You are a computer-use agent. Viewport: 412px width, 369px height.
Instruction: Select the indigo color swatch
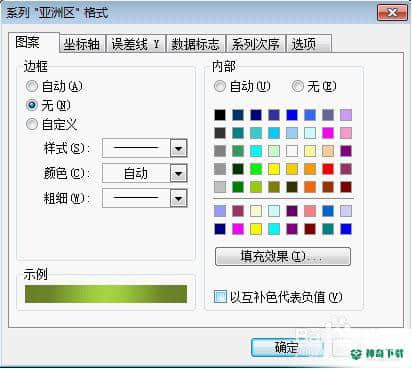(274, 115)
